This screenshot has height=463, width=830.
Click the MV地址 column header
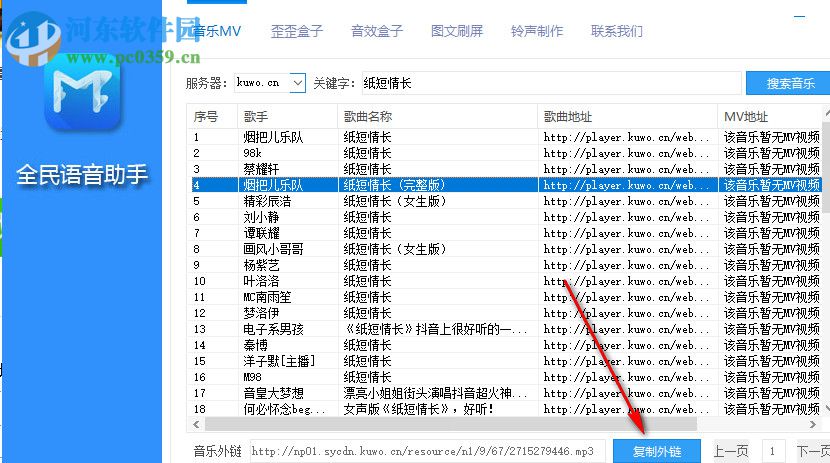(770, 116)
